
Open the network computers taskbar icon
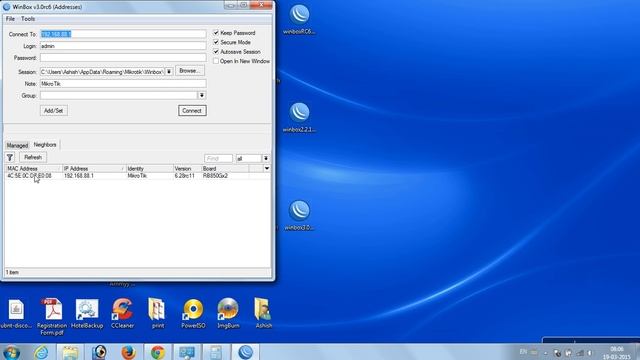[187, 352]
